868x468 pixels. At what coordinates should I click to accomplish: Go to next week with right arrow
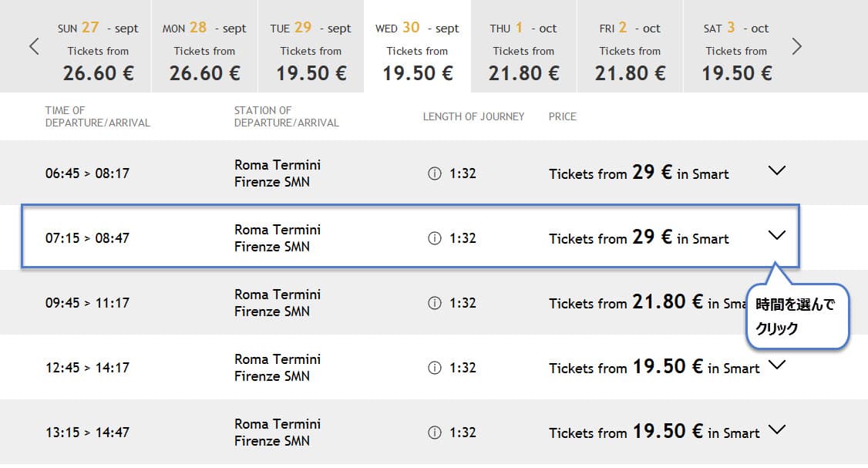(796, 46)
